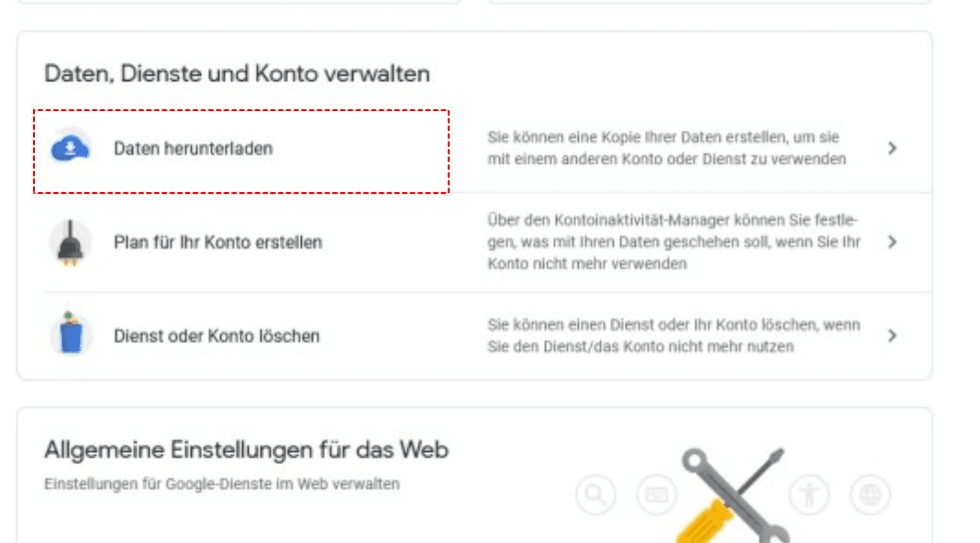
Task: Click description starting 'Sie können einen Dienst'
Action: click(674, 335)
